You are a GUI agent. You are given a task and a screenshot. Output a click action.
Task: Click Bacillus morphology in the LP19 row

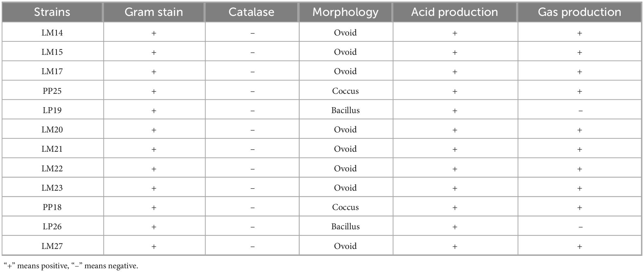pos(345,110)
